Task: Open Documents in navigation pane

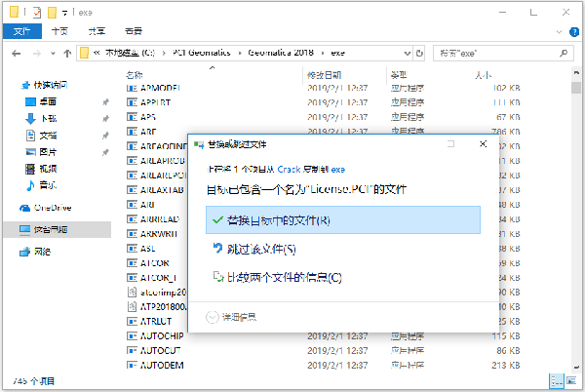Action: 41,135
